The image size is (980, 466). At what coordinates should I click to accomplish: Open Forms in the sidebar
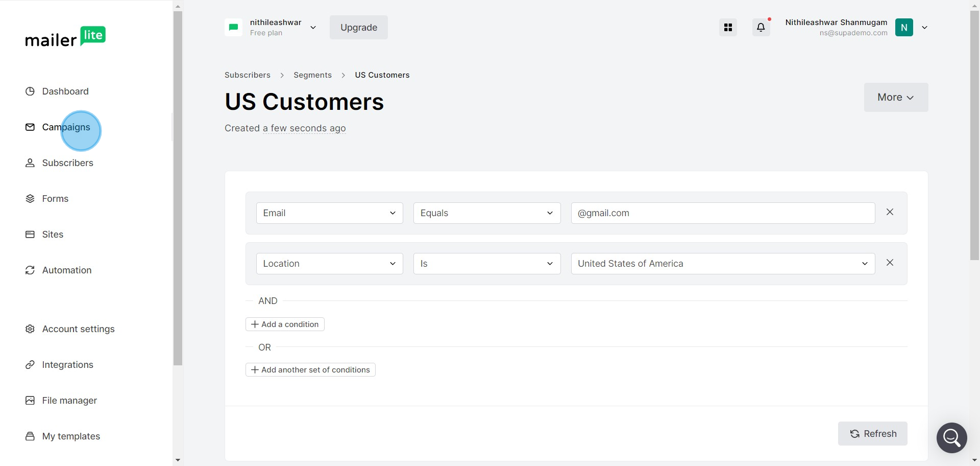[x=47, y=199]
